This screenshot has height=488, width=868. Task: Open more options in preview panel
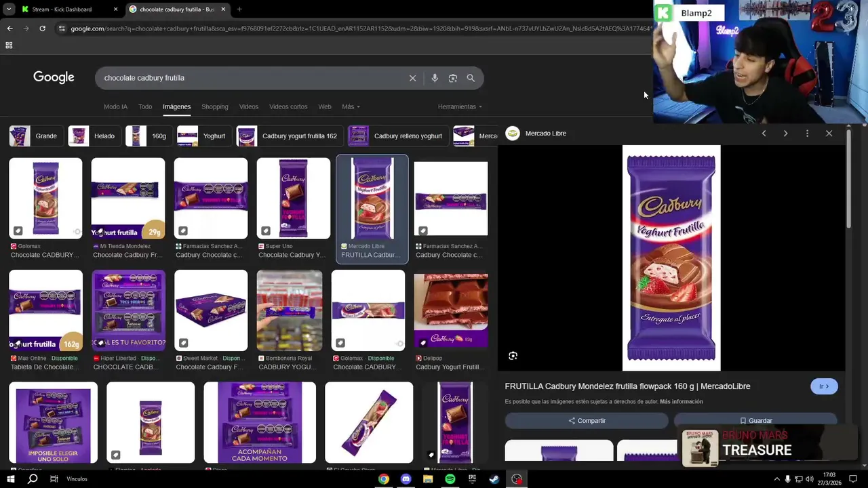pos(807,134)
